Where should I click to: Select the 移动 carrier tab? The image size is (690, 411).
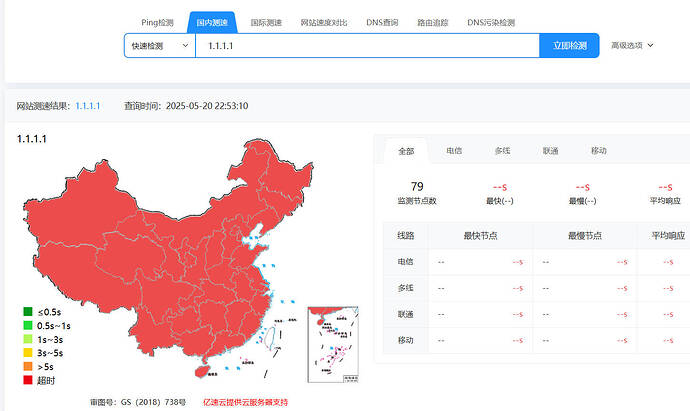(x=598, y=150)
